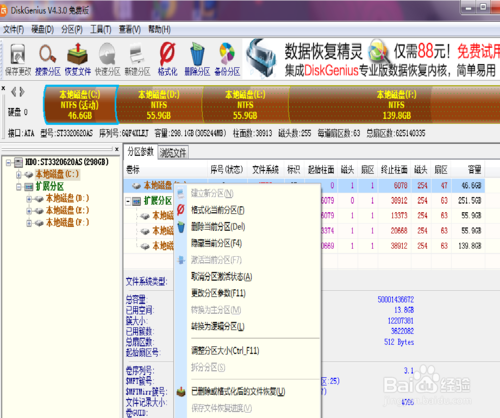
Task: Click end cylinder value 20668
Action: tap(399, 231)
